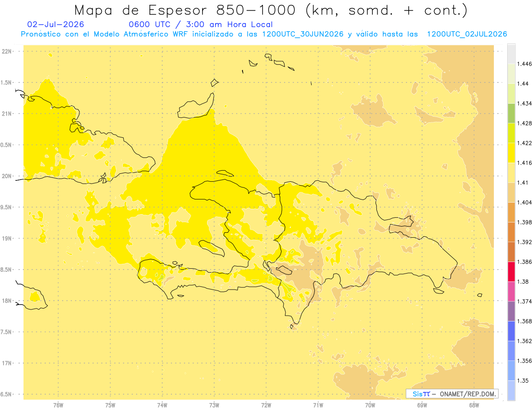Screen dimensions: 532x411
Task: Click the latitude label '18N'
Action: 7,301
